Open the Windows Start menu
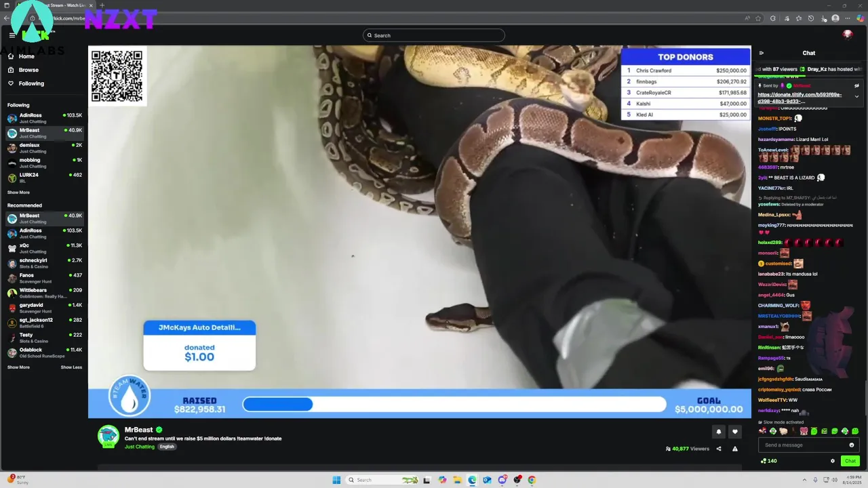Image resolution: width=868 pixels, height=488 pixels. pos(336,480)
